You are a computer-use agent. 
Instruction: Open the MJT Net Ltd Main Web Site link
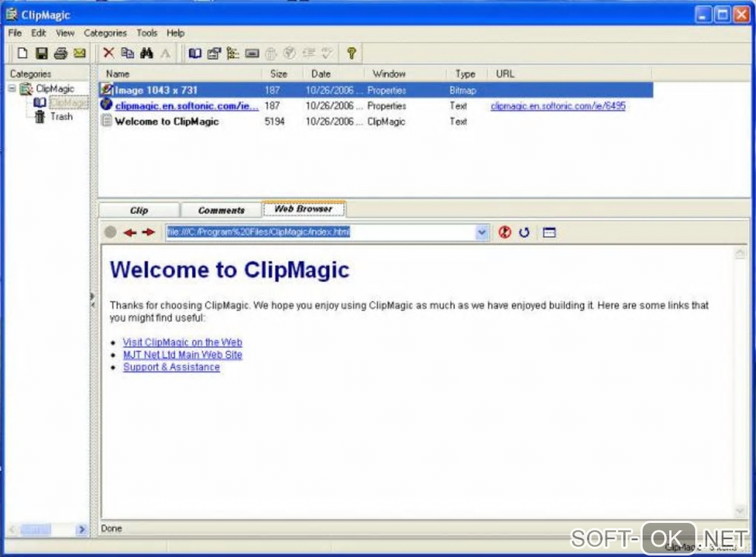pos(182,355)
